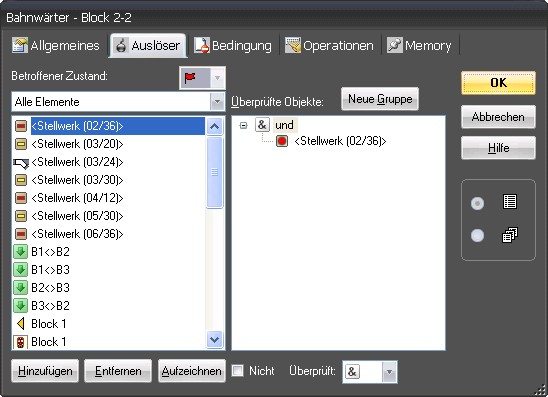Select <Stellwerk (06/36)> in the list
Viewport: 548px width, 397px height.
tap(77, 234)
